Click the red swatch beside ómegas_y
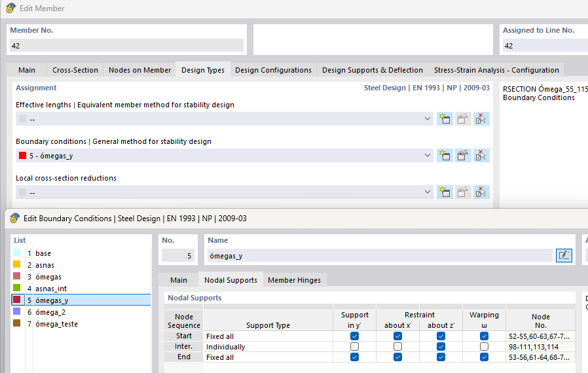588x373 pixels. (22, 156)
